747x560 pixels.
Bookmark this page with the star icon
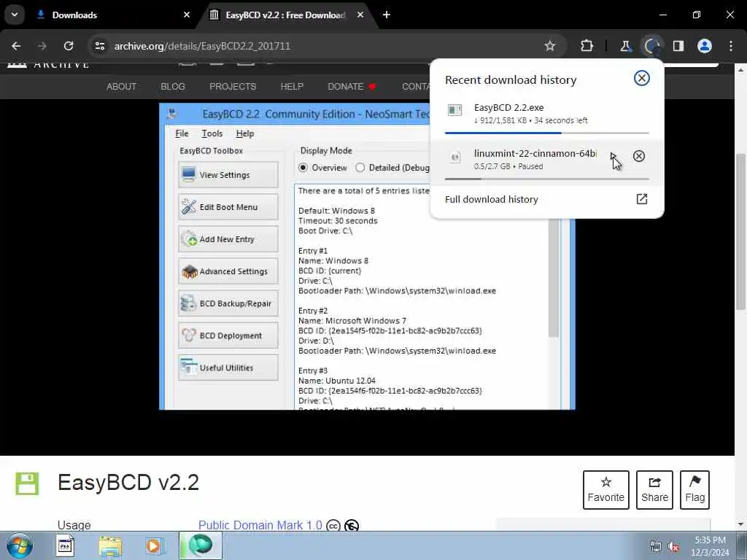coord(550,46)
